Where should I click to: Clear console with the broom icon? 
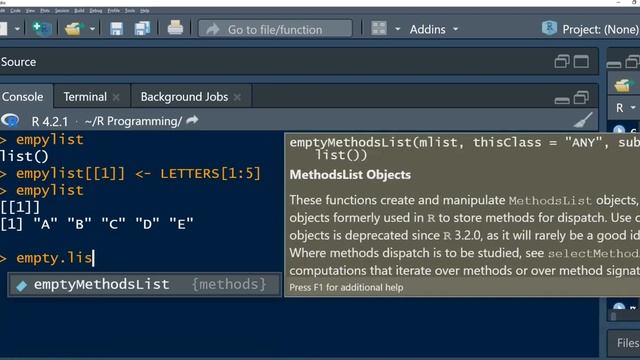583,120
